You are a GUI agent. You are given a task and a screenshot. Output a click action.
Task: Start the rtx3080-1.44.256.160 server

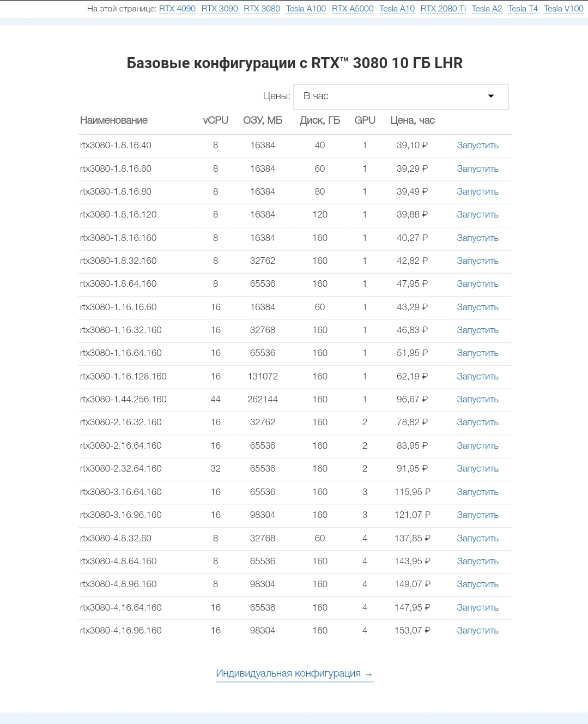(x=477, y=400)
